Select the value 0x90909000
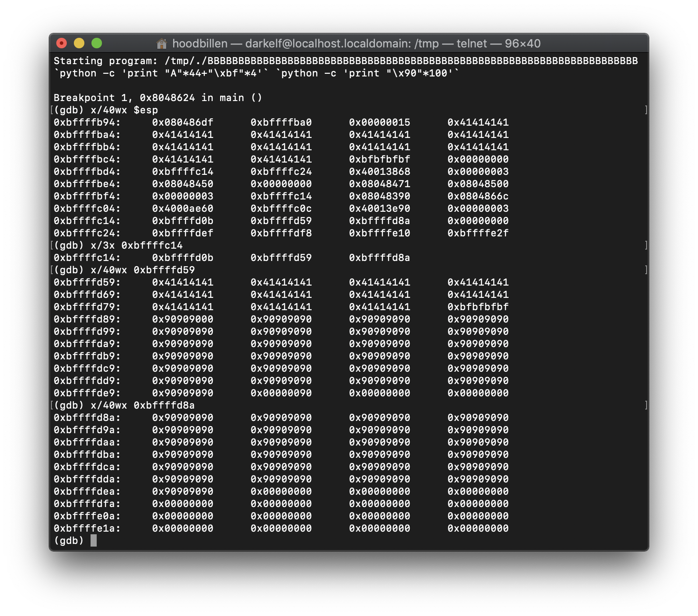The height and width of the screenshot is (616, 698). coord(183,319)
